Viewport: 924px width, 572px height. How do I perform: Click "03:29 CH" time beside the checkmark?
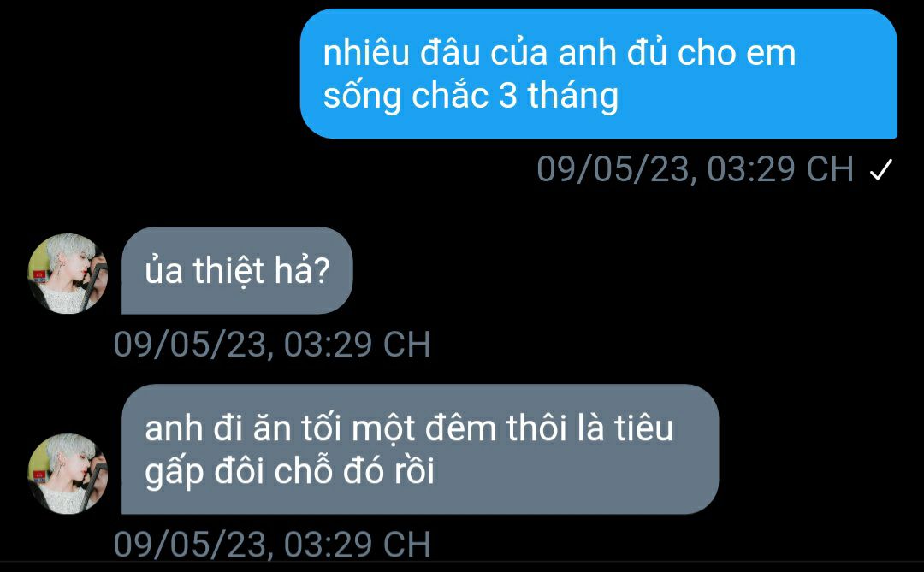click(779, 169)
